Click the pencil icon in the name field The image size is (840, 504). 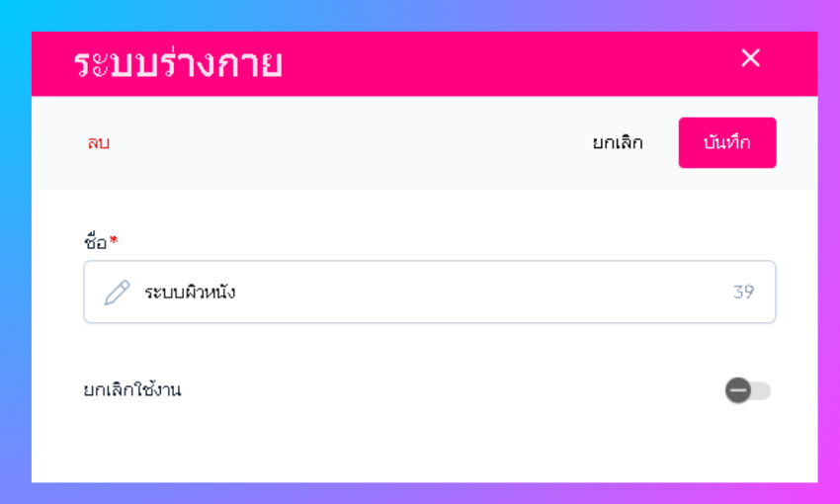click(117, 293)
